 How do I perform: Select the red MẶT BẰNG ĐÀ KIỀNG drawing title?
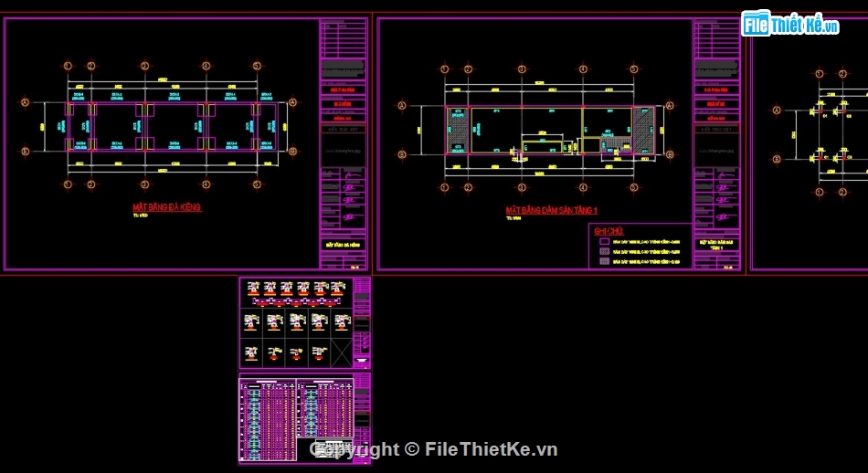click(x=166, y=207)
